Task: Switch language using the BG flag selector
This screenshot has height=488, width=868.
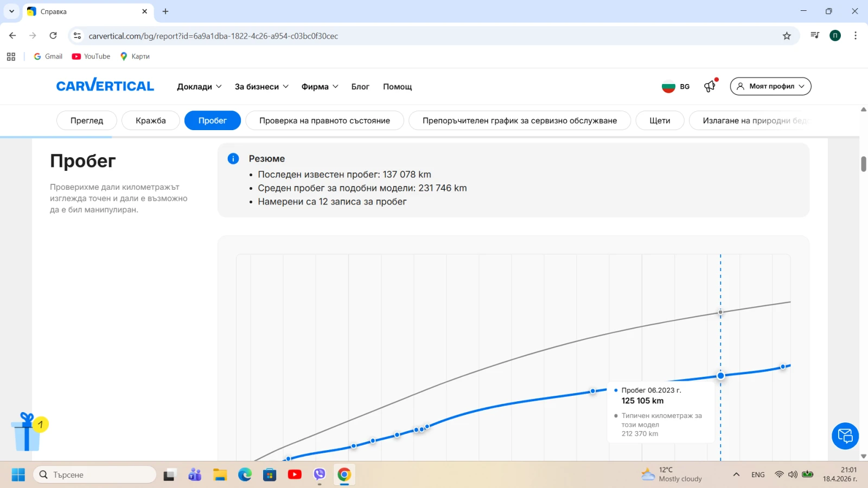Action: [675, 87]
